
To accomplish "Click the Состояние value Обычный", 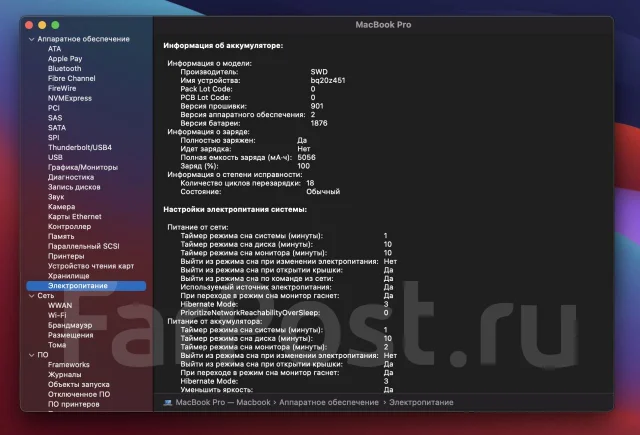I will (323, 192).
